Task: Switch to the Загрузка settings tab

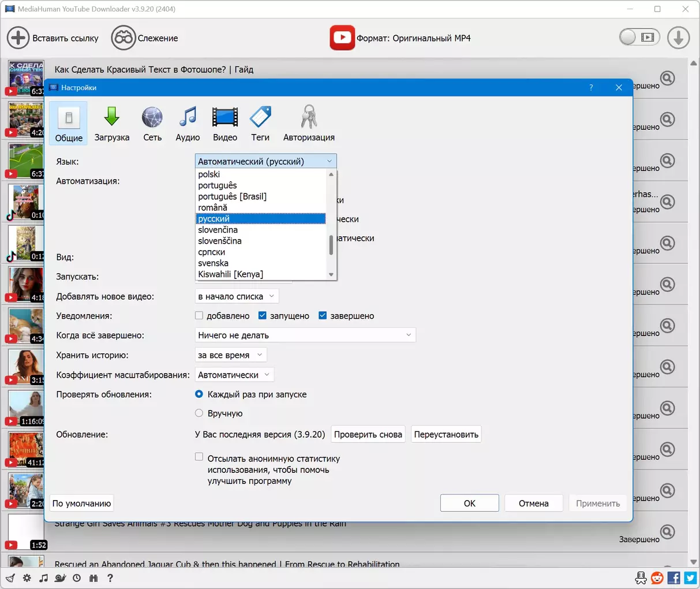Action: click(112, 124)
